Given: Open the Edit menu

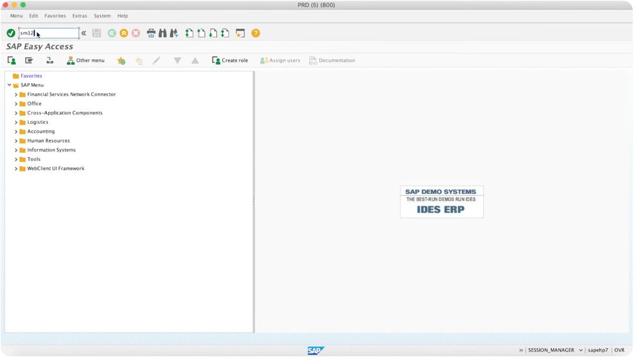Looking at the screenshot, I should tap(33, 16).
